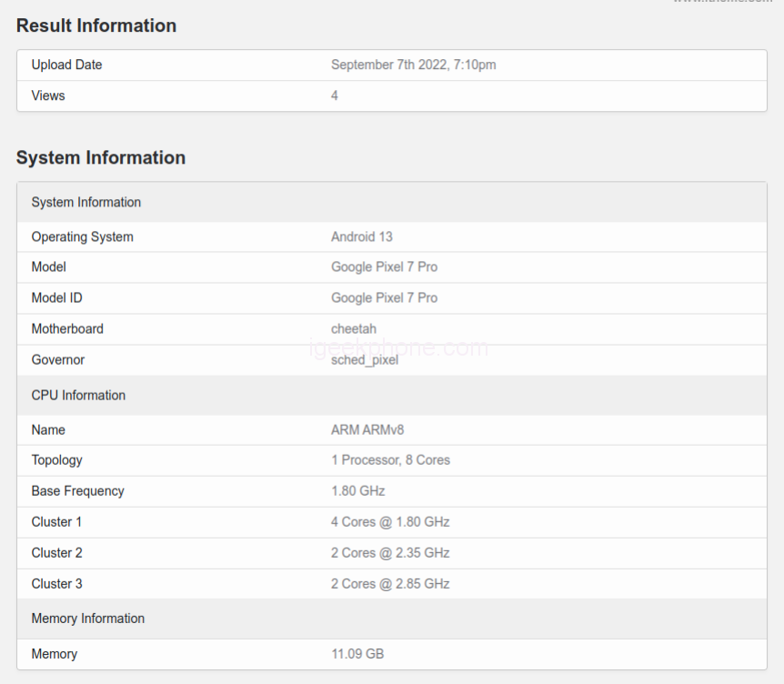Select the CPU Name value ARM ARMv8
Image resolution: width=784 pixels, height=684 pixels.
pos(367,429)
